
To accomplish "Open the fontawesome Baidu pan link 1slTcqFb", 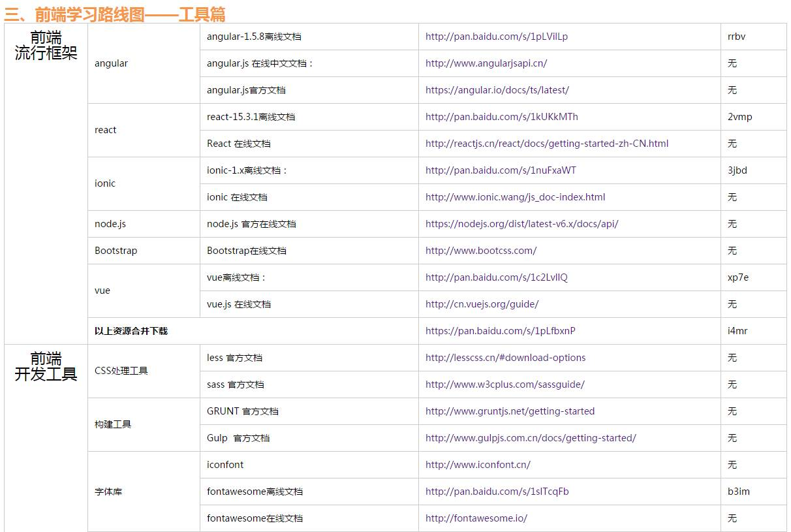I will (497, 492).
